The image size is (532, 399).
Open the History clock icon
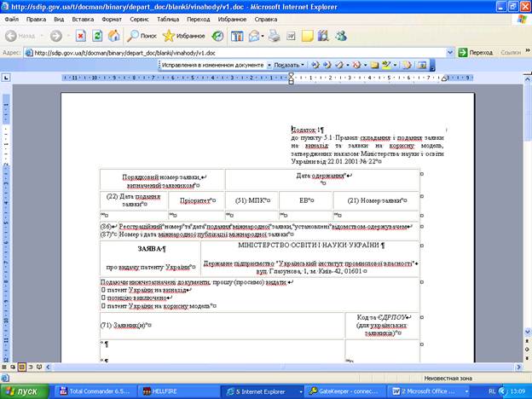[x=217, y=36]
